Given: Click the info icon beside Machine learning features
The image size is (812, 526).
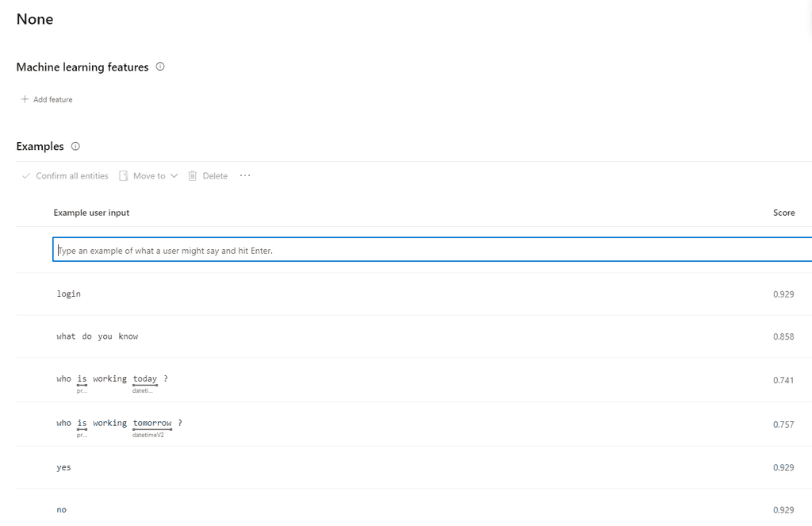Looking at the screenshot, I should click(160, 67).
